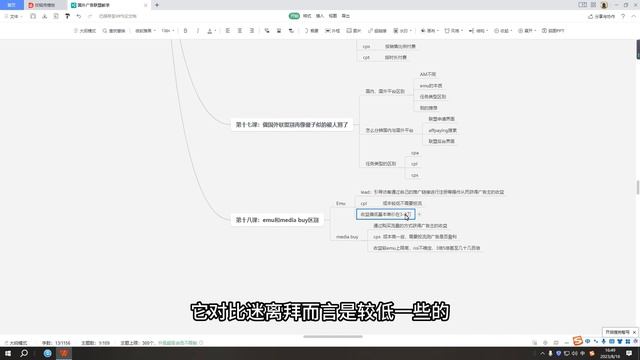Open the user account avatar
Viewport: 640px width, 360px height.
pos(604,5)
